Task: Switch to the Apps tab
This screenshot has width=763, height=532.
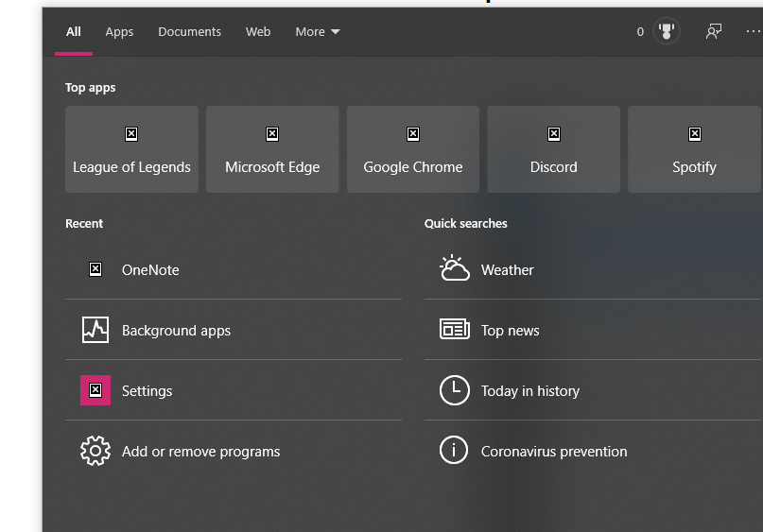Action: point(119,32)
